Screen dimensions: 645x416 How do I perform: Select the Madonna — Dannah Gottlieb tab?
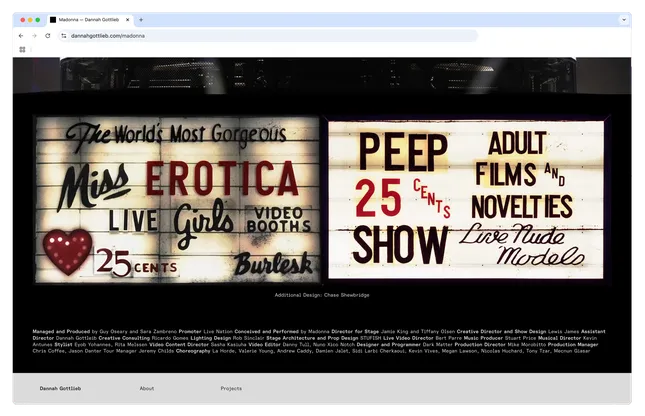[x=90, y=20]
